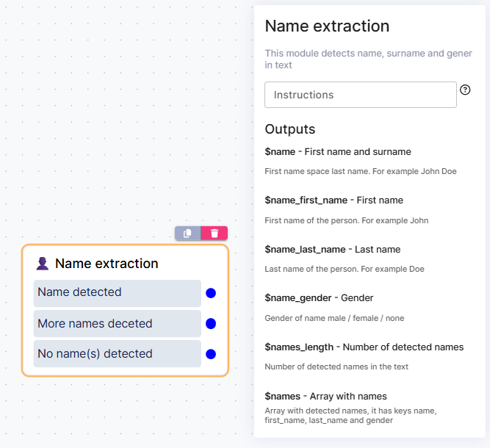Click the Name extraction panel heading
The height and width of the screenshot is (448, 490).
327,26
